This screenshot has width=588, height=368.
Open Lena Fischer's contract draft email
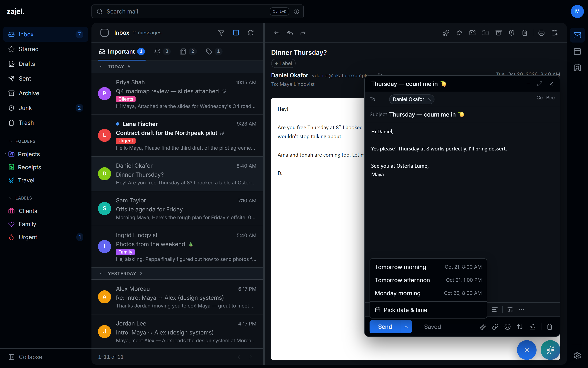tap(177, 136)
